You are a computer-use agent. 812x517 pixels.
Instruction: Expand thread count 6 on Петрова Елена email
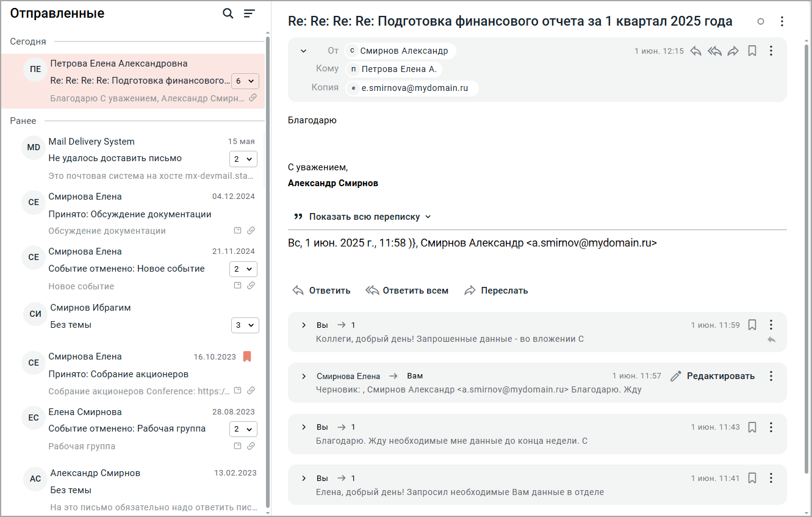(245, 81)
